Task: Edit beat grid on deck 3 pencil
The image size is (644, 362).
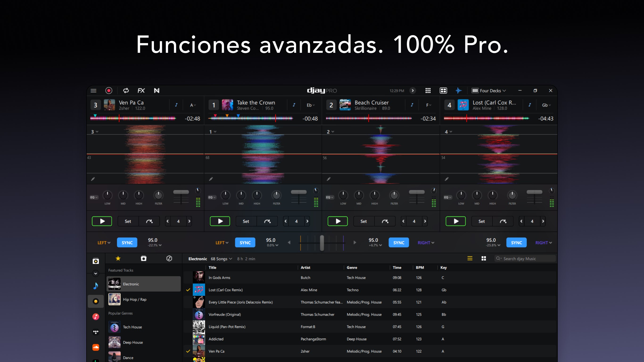Action: click(93, 179)
